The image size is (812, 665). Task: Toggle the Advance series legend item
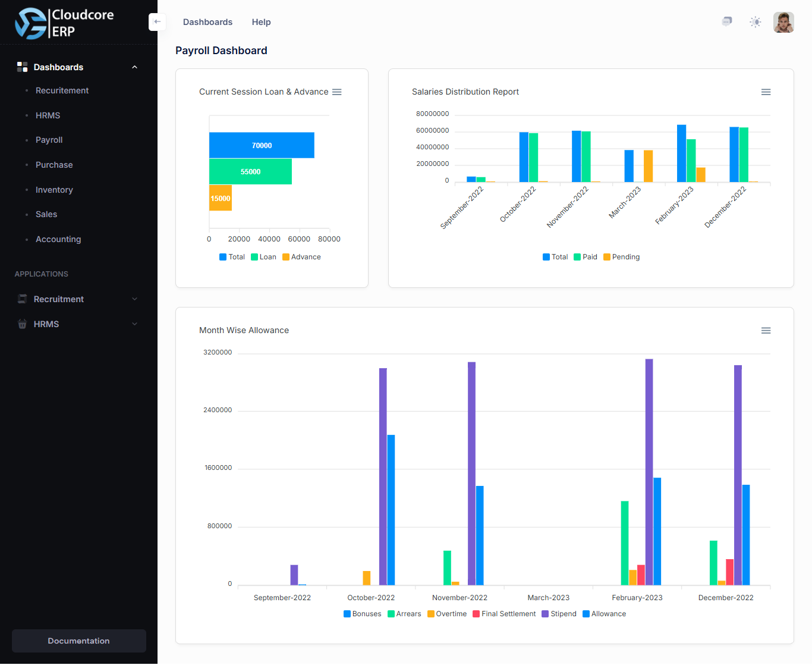coord(301,257)
